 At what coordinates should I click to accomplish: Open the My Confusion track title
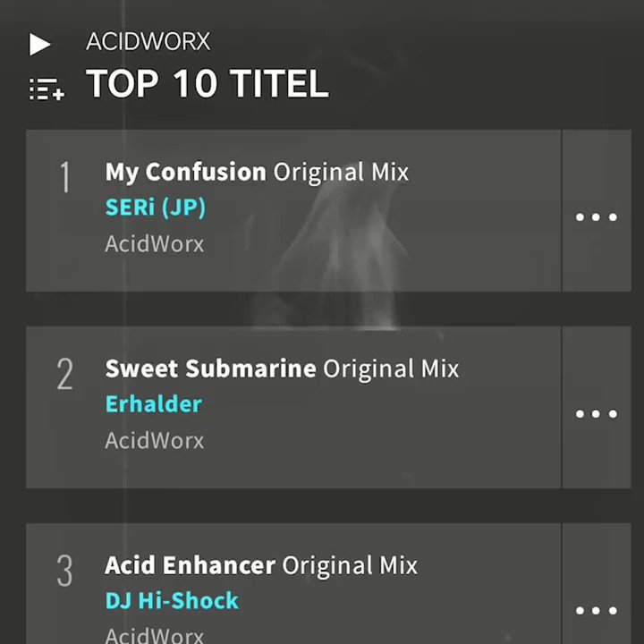(186, 172)
